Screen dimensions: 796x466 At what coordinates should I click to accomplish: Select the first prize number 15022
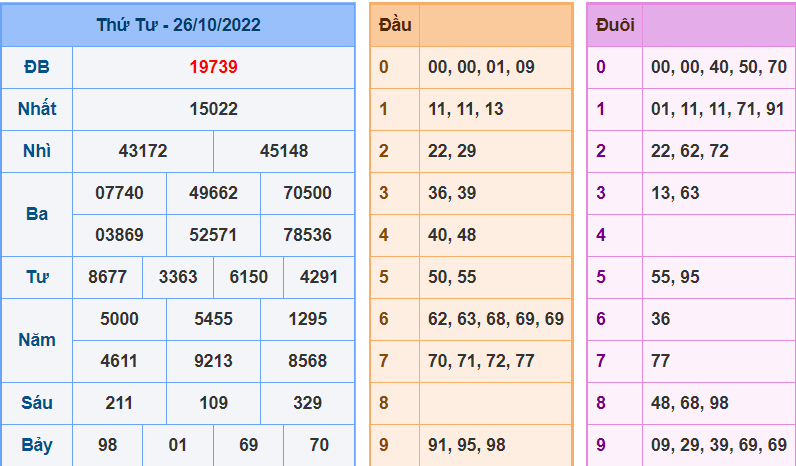point(213,109)
